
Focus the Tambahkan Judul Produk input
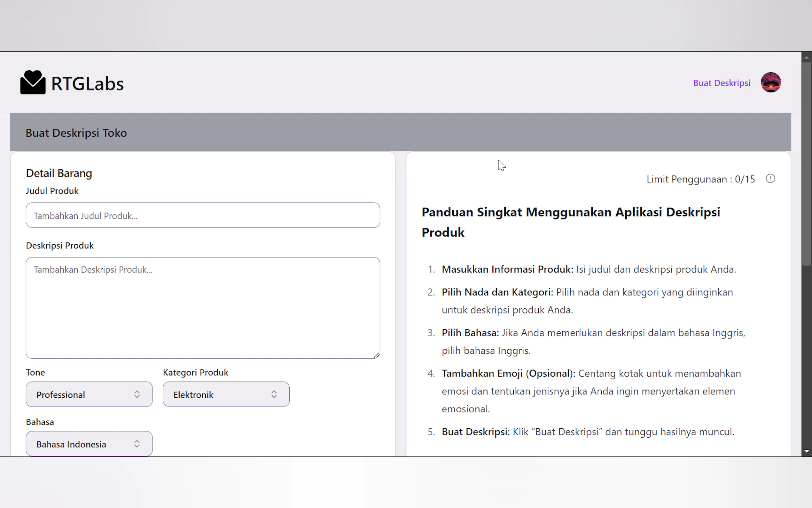(x=203, y=215)
